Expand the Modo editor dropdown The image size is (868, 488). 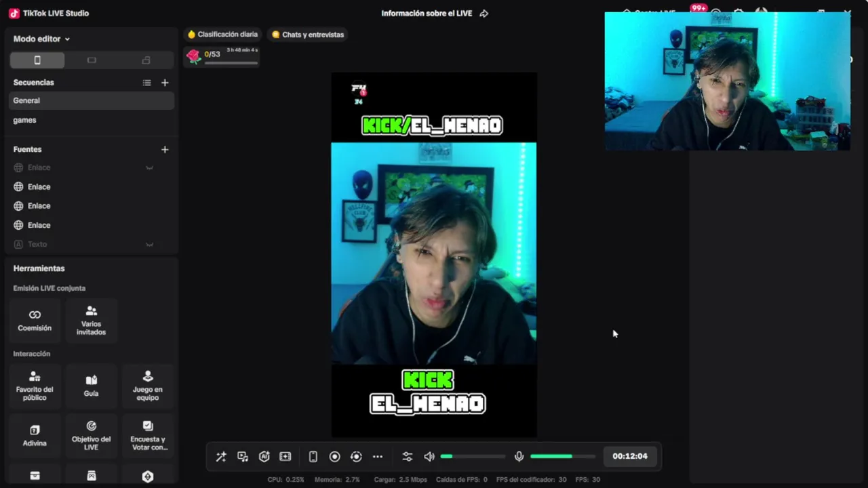pos(41,39)
